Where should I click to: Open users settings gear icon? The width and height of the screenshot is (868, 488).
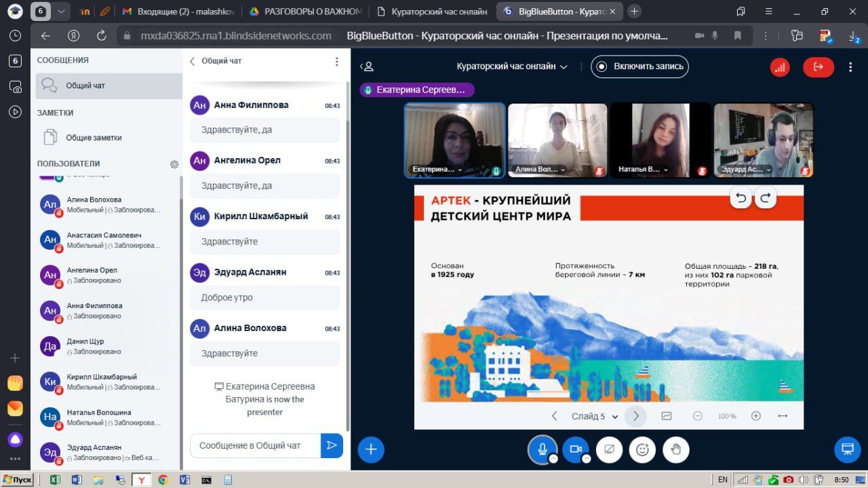[174, 164]
